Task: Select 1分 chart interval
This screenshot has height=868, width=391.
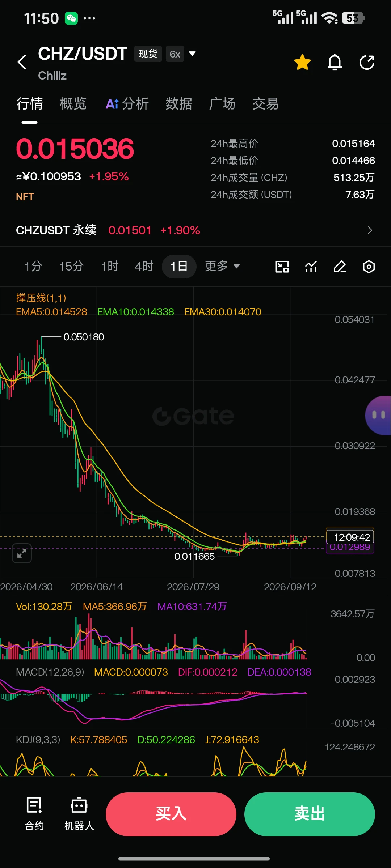Action: tap(33, 267)
